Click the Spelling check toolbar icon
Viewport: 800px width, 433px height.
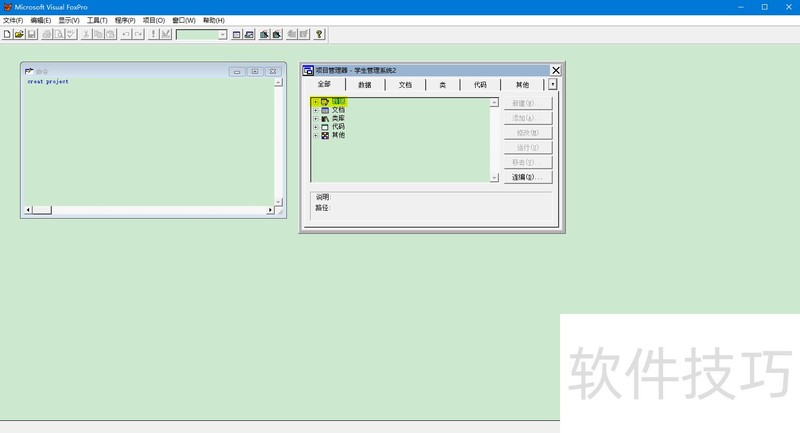click(x=71, y=34)
